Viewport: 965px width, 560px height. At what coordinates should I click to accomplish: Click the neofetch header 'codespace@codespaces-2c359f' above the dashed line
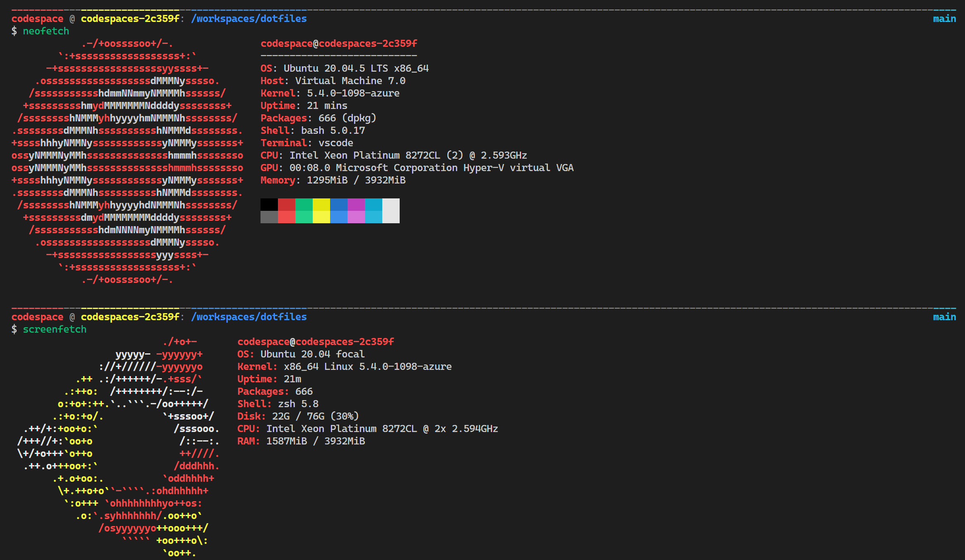point(339,43)
